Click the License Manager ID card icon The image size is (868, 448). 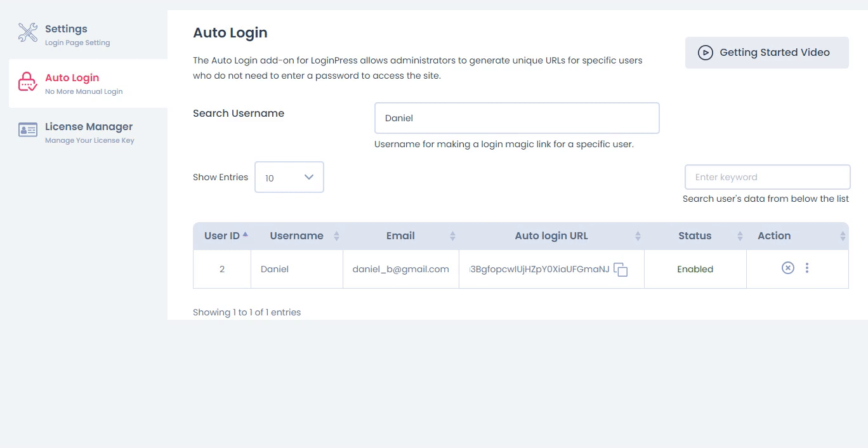[28, 130]
